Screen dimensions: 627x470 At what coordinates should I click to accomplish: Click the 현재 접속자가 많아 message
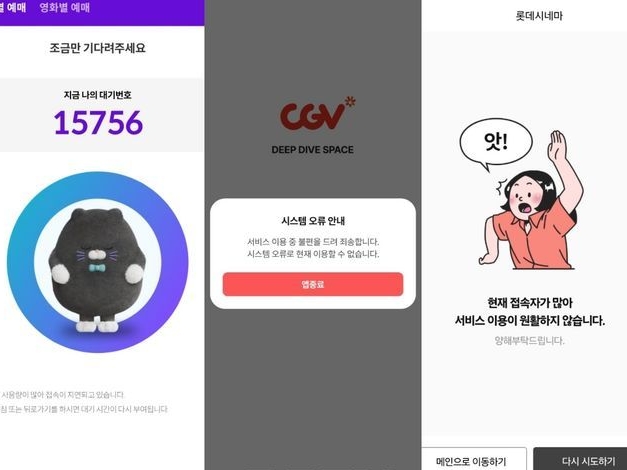point(530,303)
